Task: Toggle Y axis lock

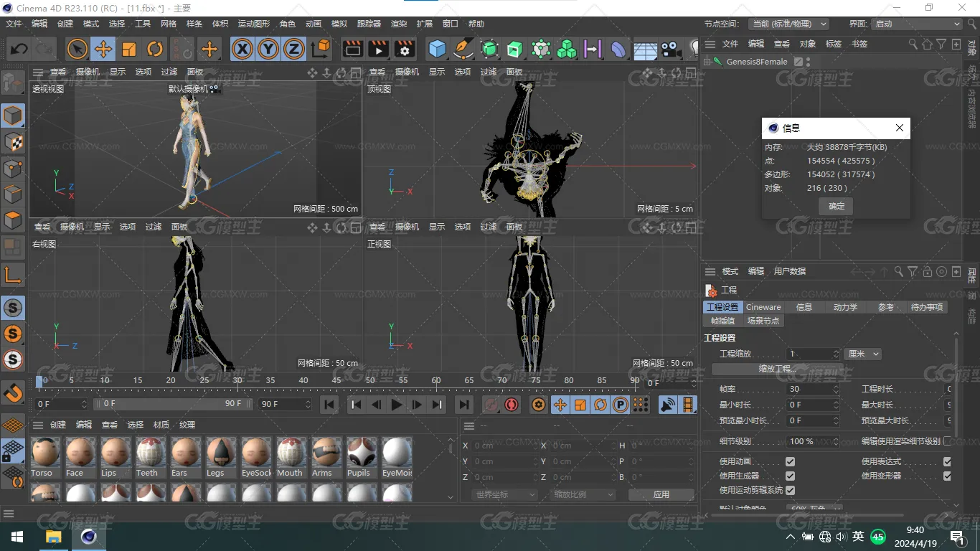Action: tap(268, 49)
